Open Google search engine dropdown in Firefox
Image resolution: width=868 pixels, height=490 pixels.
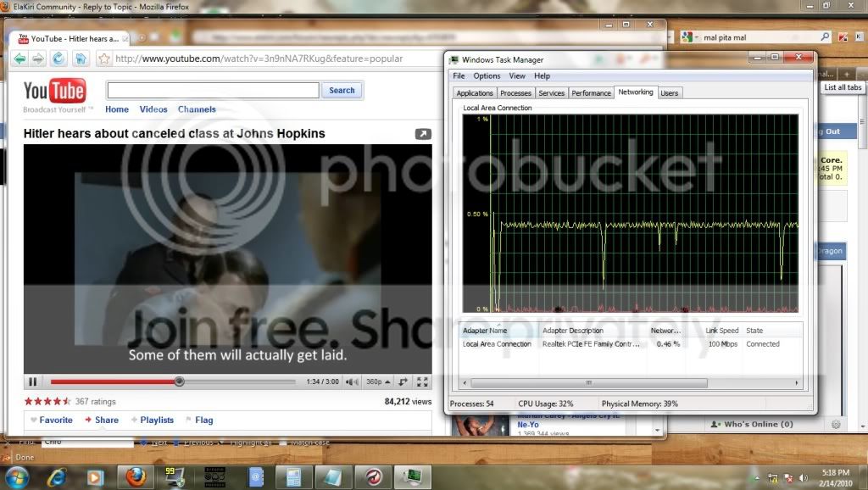[x=690, y=37]
